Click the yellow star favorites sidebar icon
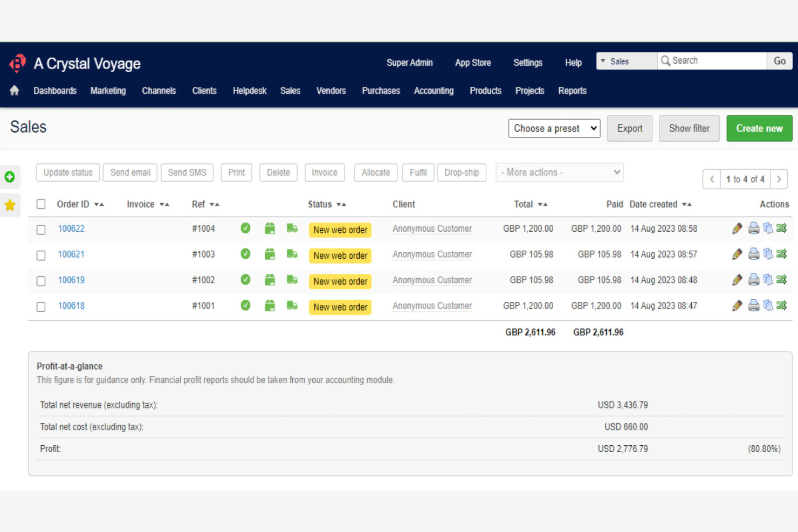This screenshot has width=798, height=532. [x=10, y=205]
